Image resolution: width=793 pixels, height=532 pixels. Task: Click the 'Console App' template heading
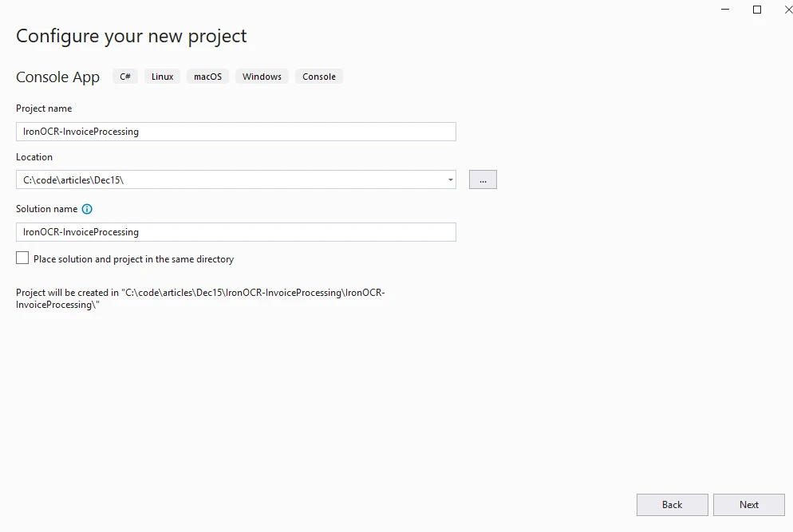pyautogui.click(x=57, y=77)
